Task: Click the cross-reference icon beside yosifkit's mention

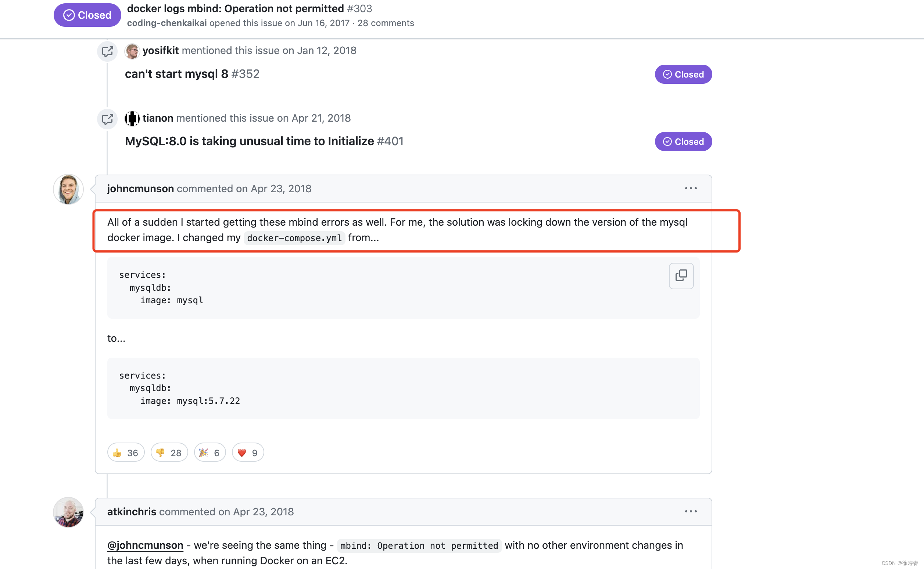Action: click(107, 51)
